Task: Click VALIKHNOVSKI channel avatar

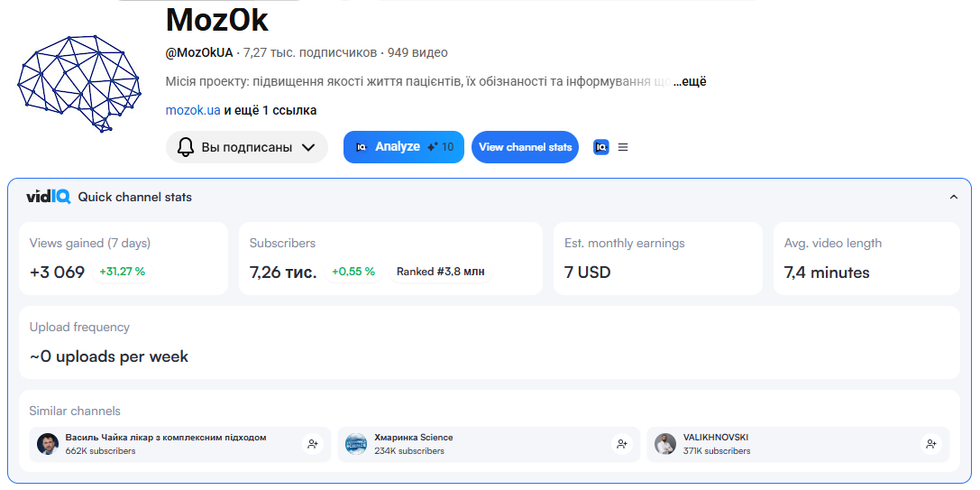Action: pos(665,444)
